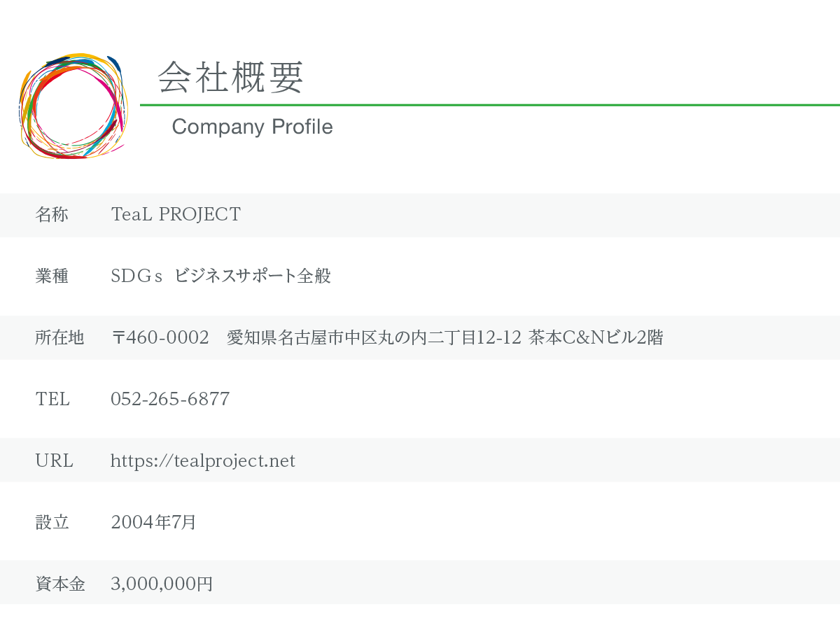Click the 設立 row label
The width and height of the screenshot is (840, 618).
(52, 522)
